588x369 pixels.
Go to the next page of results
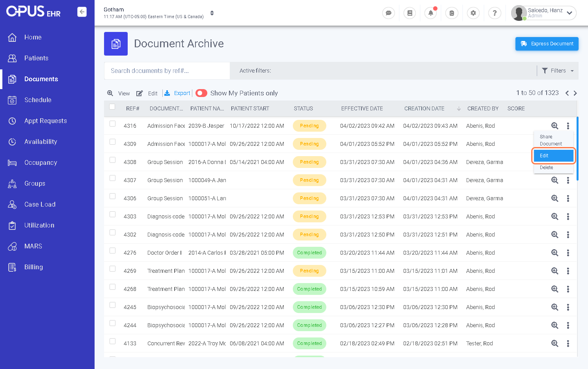575,93
